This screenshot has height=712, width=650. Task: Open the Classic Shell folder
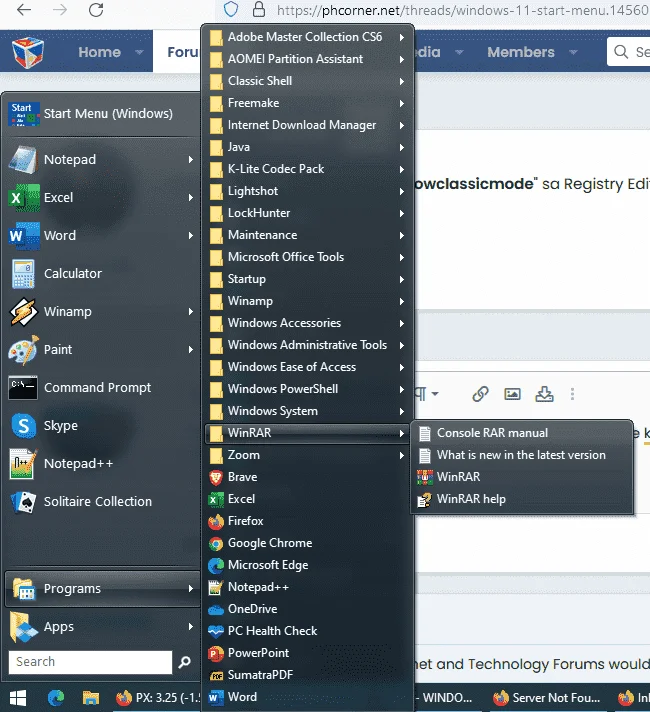(x=308, y=81)
